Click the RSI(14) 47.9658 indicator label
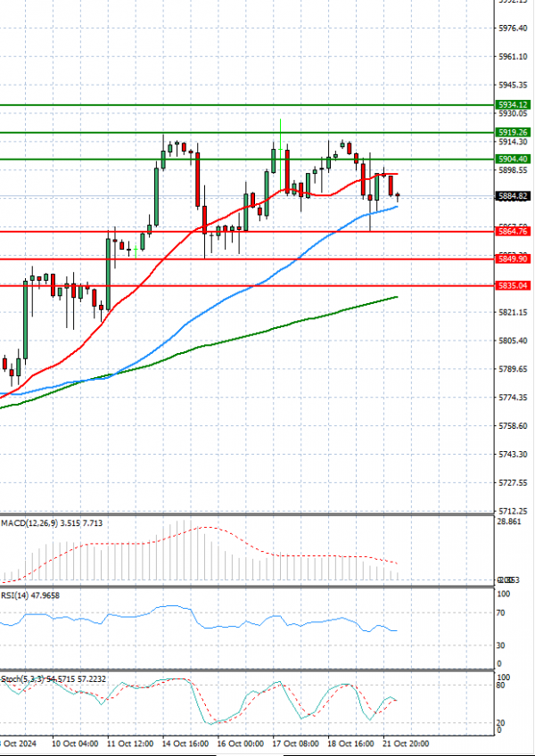535x756 pixels. tap(30, 596)
